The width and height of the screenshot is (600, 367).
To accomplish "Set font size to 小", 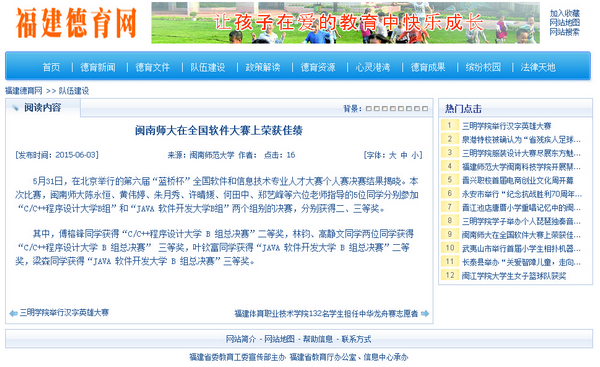I will pos(415,155).
